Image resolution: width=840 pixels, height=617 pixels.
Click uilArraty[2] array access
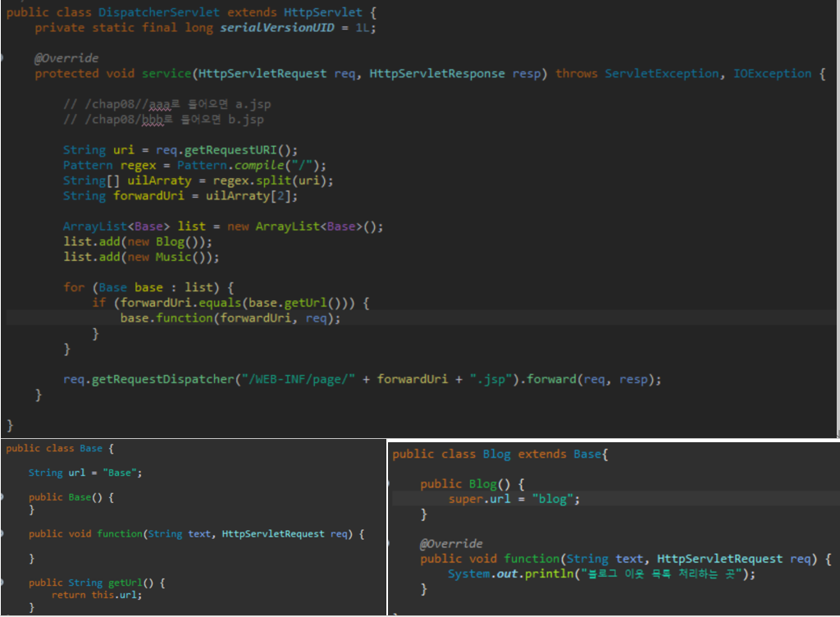[249, 196]
